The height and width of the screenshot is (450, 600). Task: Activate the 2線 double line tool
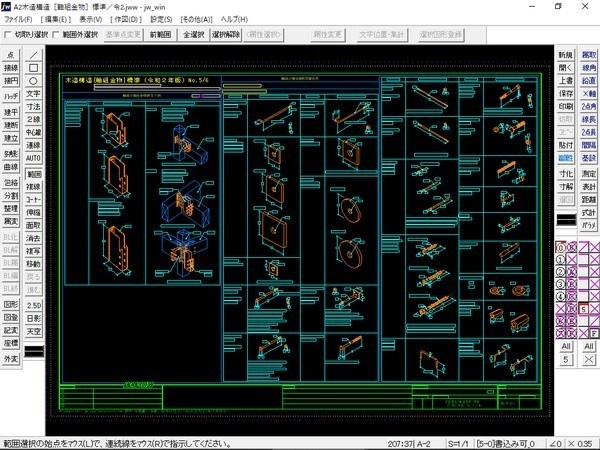pyautogui.click(x=33, y=119)
